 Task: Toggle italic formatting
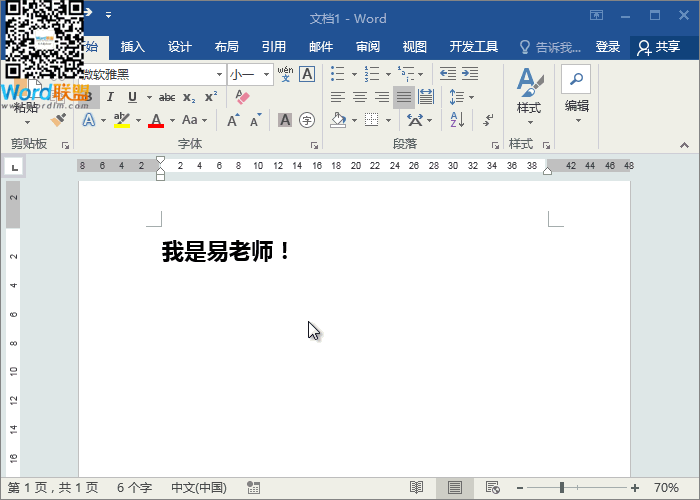point(111,97)
